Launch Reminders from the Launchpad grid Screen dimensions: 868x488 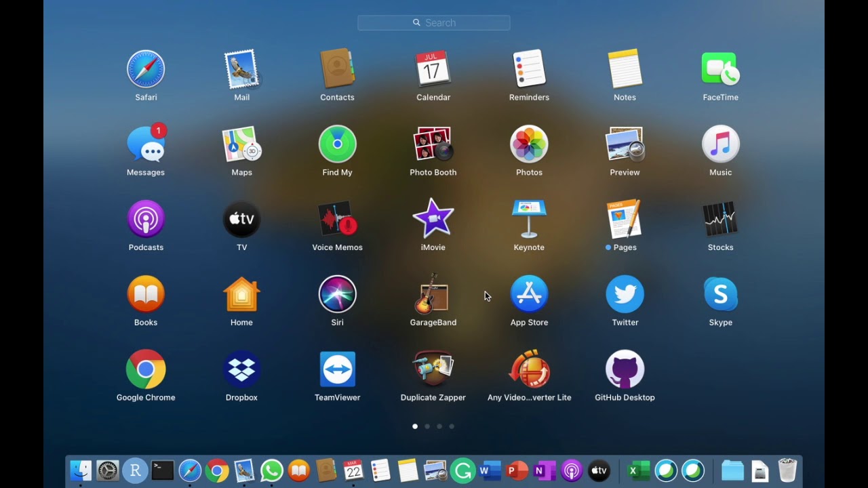point(529,69)
